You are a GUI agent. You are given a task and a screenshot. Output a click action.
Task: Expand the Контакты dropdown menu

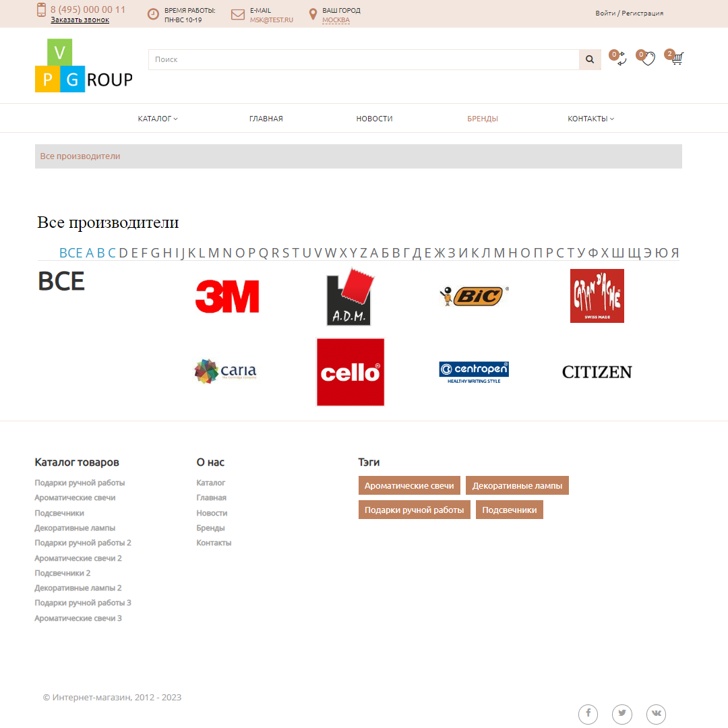(x=590, y=119)
